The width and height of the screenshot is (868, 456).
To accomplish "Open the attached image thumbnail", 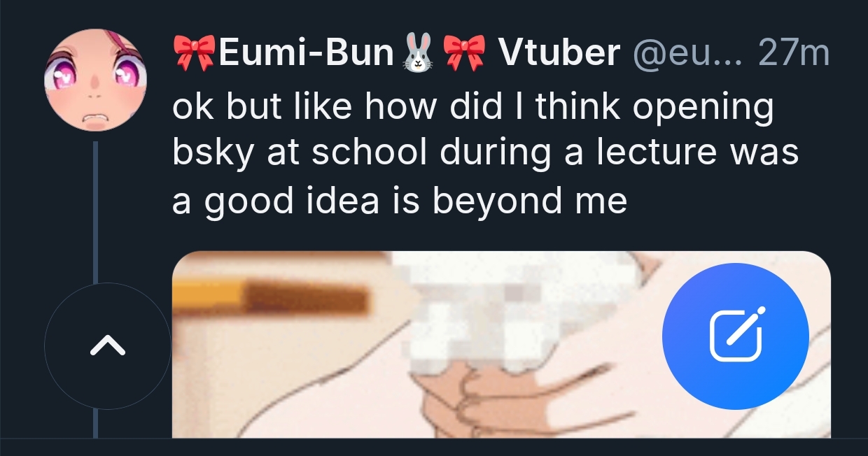I will tap(501, 344).
